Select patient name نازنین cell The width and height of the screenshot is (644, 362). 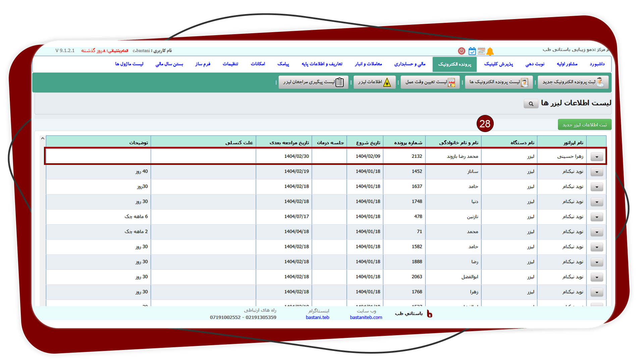(x=453, y=217)
